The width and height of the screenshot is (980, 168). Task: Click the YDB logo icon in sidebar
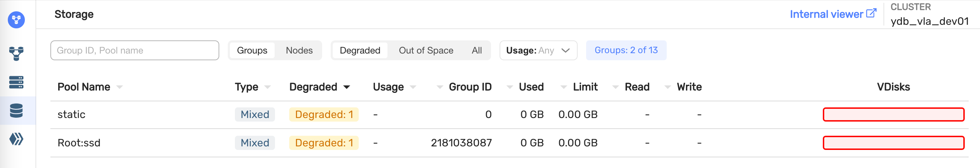pos(16,20)
